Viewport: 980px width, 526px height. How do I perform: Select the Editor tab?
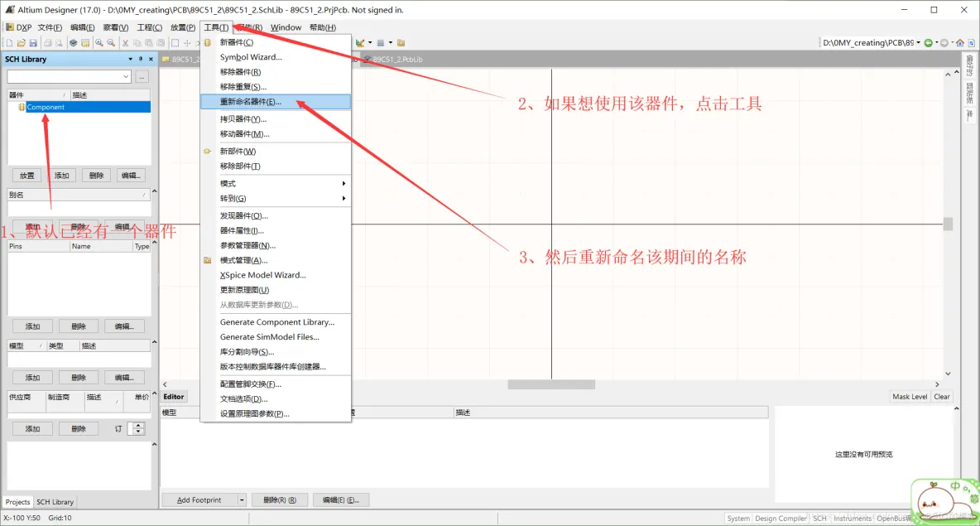coord(174,397)
